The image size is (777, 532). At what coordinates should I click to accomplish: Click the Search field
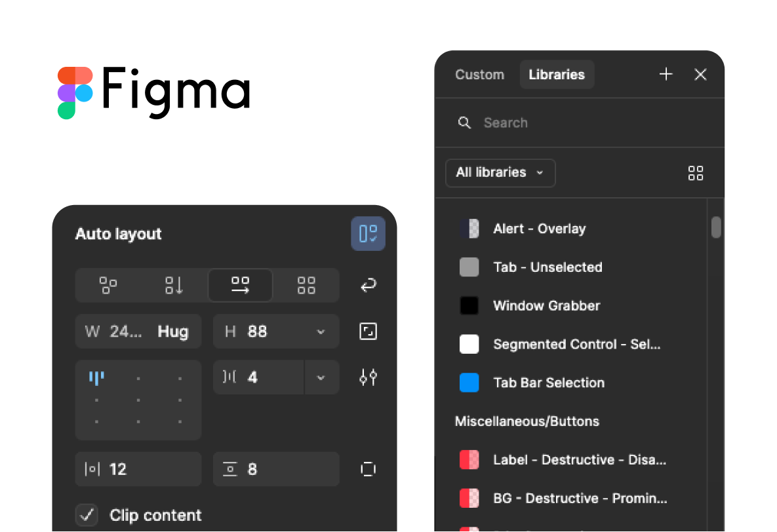coord(579,123)
